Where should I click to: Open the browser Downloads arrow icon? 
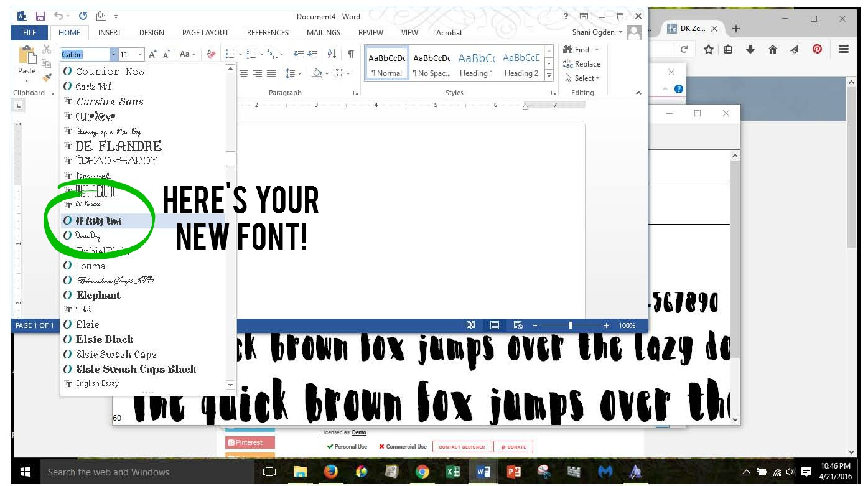[750, 50]
